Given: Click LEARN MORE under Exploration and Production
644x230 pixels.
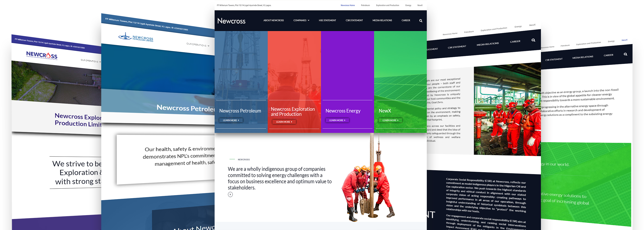Looking at the screenshot, I should tap(284, 122).
